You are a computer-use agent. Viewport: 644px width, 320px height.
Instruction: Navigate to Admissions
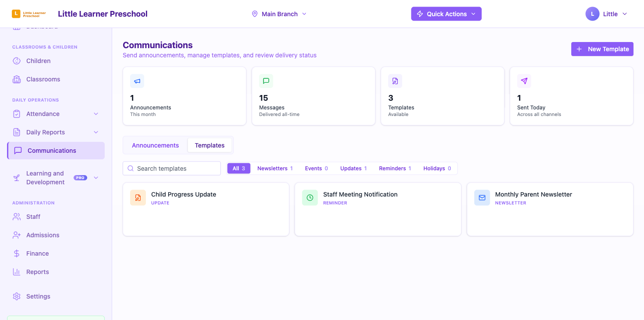coord(56,235)
